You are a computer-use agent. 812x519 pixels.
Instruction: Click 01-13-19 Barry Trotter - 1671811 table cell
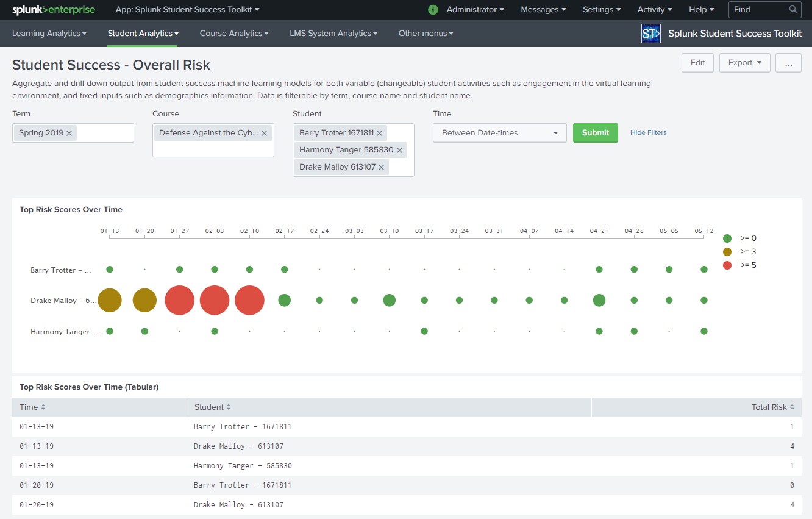coord(243,427)
